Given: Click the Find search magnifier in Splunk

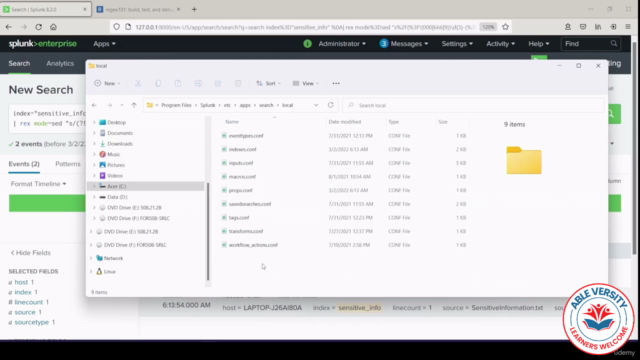Looking at the screenshot, I should point(613,43).
